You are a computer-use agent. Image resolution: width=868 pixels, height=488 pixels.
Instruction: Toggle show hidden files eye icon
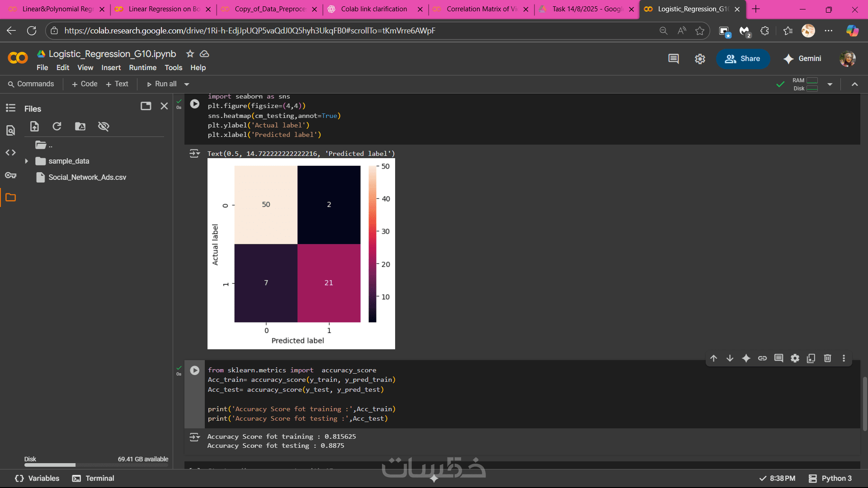click(104, 127)
